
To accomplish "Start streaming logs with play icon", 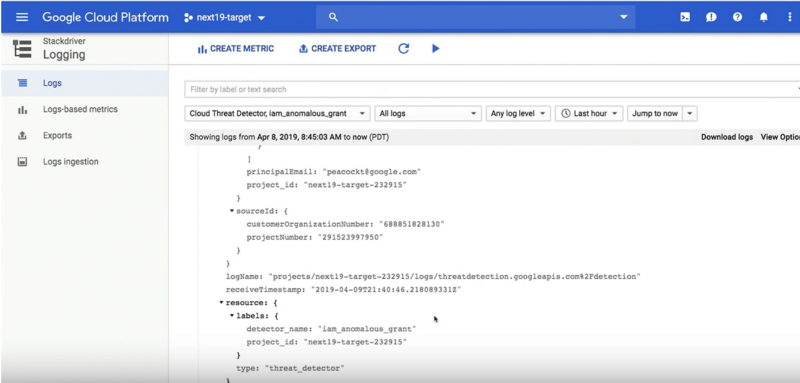I will (435, 48).
